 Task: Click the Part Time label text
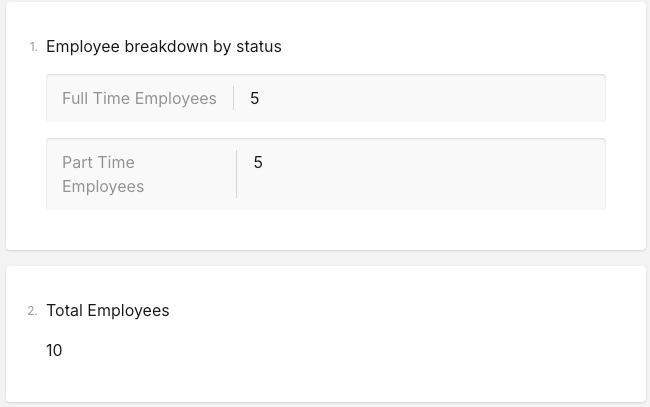[98, 162]
